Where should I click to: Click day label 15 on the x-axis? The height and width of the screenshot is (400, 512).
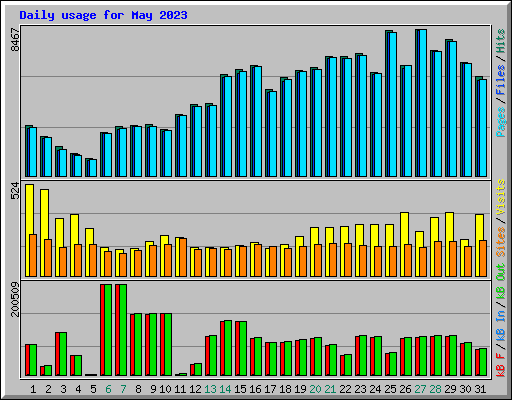tap(240, 389)
